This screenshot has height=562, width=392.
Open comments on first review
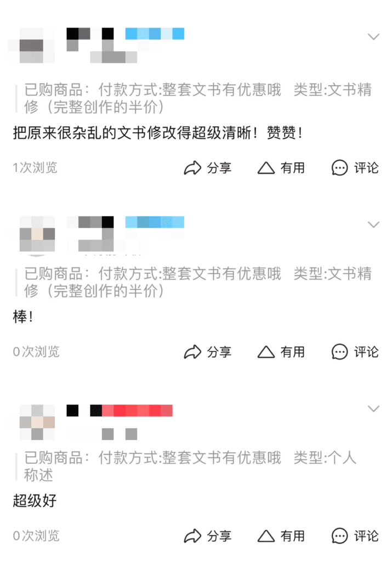(339, 168)
